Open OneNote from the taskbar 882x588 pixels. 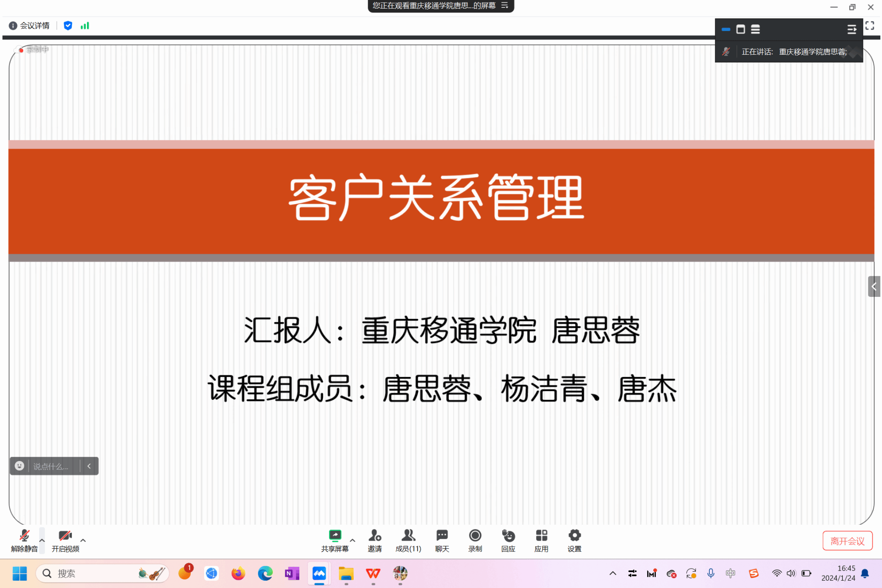pos(292,573)
